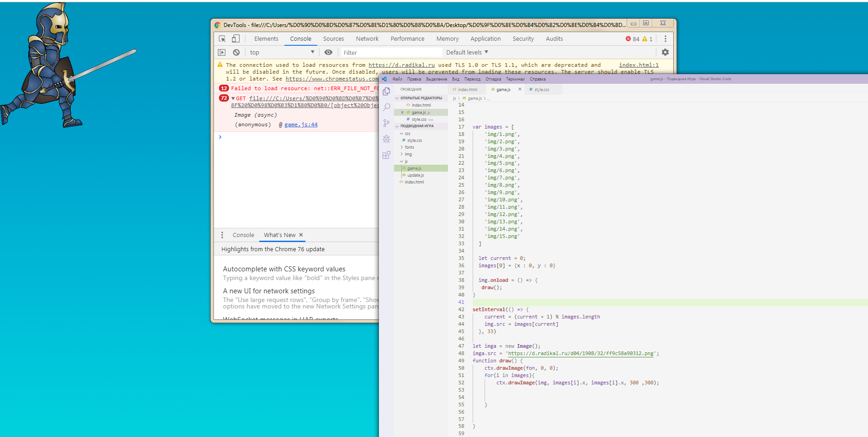Open DevTools three-dot customize menu

pyautogui.click(x=665, y=39)
